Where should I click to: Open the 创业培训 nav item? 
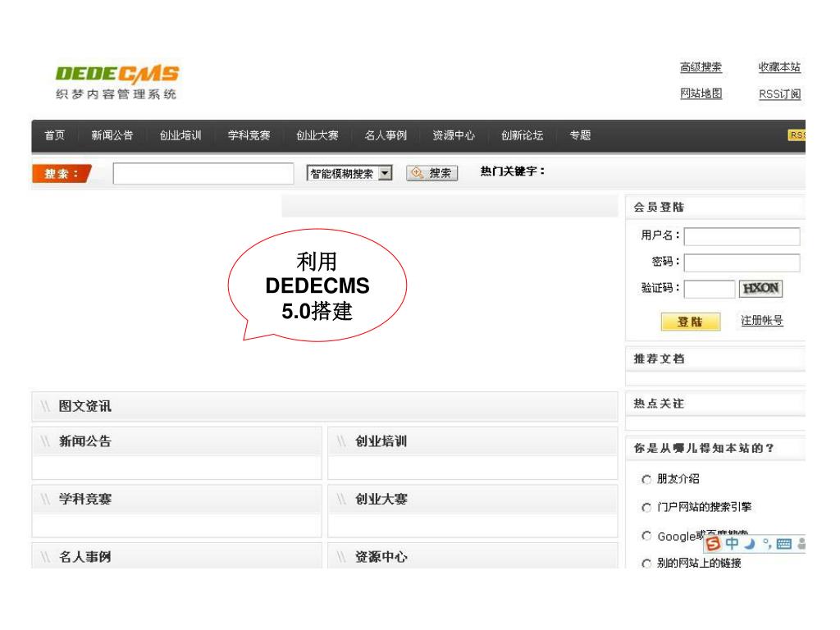coord(180,135)
